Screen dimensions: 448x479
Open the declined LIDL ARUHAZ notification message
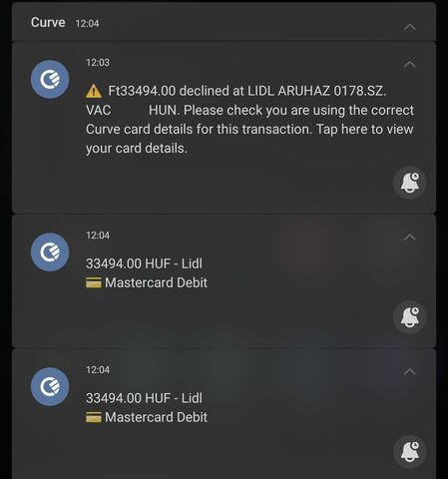click(x=249, y=120)
